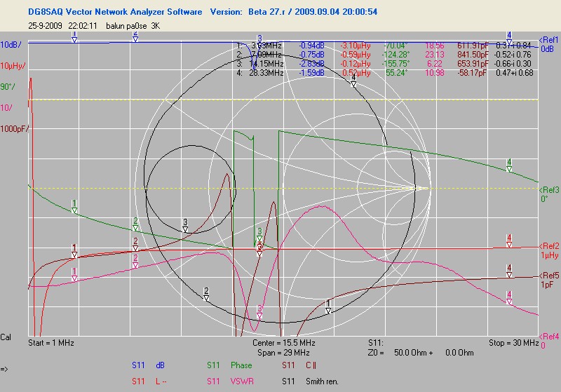Click the 10µHy/ scale label
The image size is (561, 392).
pos(13,66)
